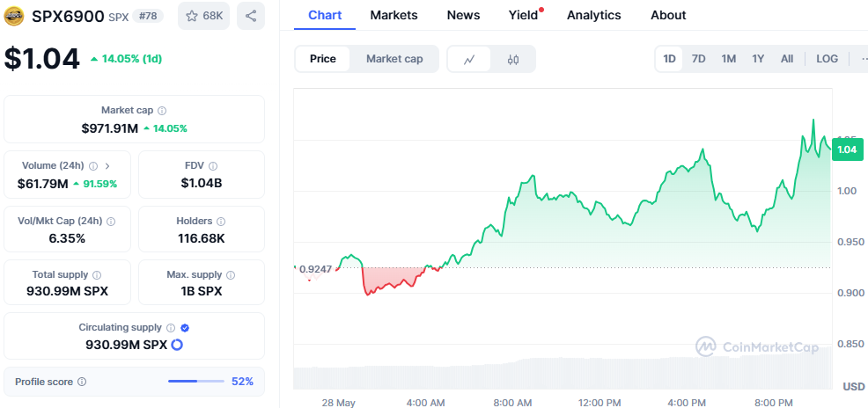Open the Analytics tab

[594, 16]
